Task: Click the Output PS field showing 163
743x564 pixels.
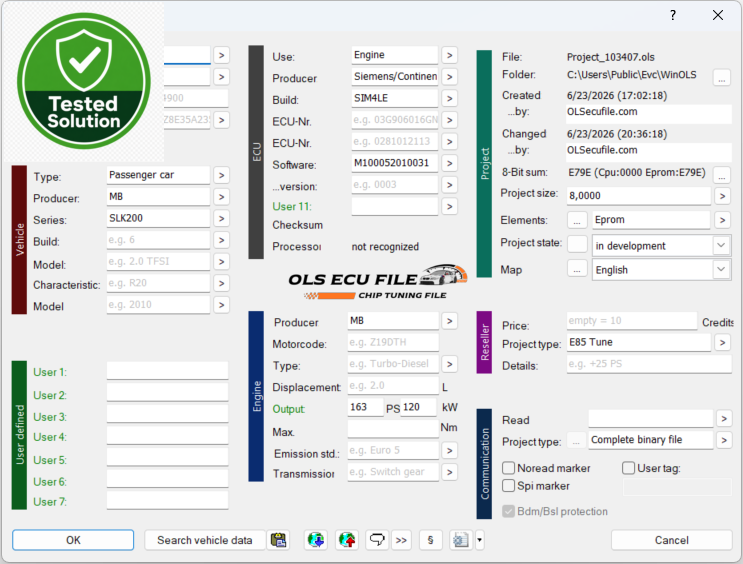Action: (365, 408)
